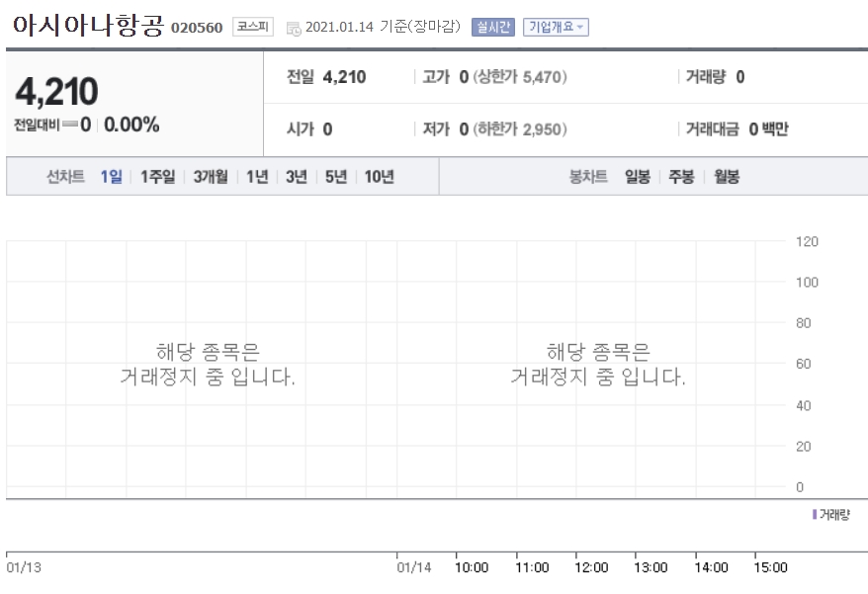
Task: Click the 0.00% change rate
Action: [x=131, y=125]
